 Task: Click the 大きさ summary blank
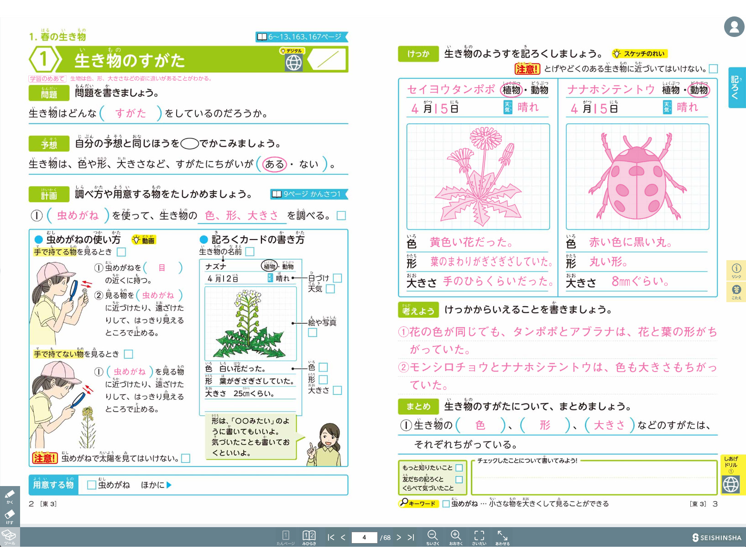609,425
